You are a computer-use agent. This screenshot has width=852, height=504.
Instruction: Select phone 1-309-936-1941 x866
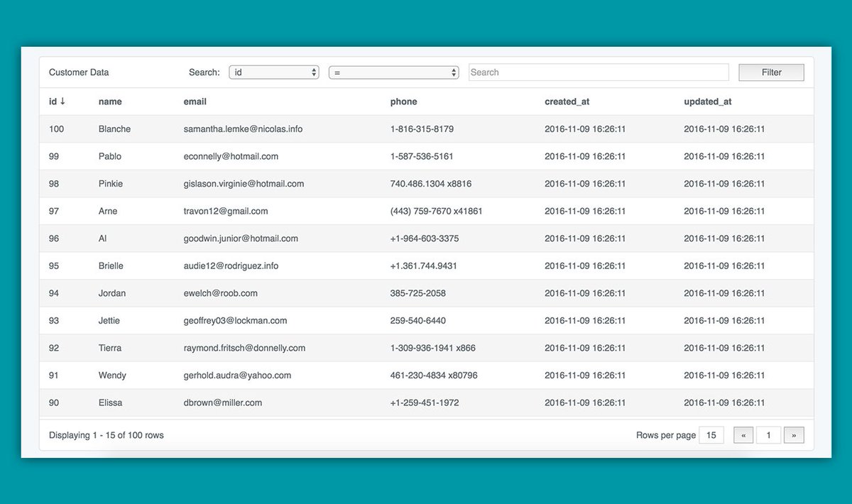[433, 348]
